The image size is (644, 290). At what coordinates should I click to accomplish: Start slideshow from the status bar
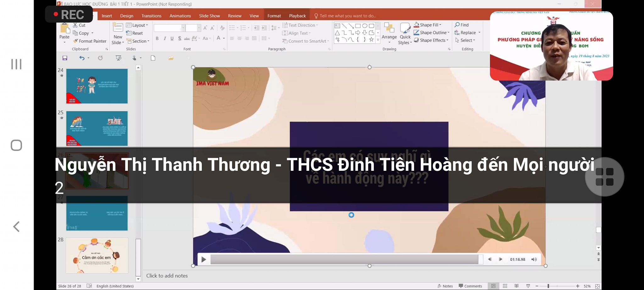click(528, 286)
